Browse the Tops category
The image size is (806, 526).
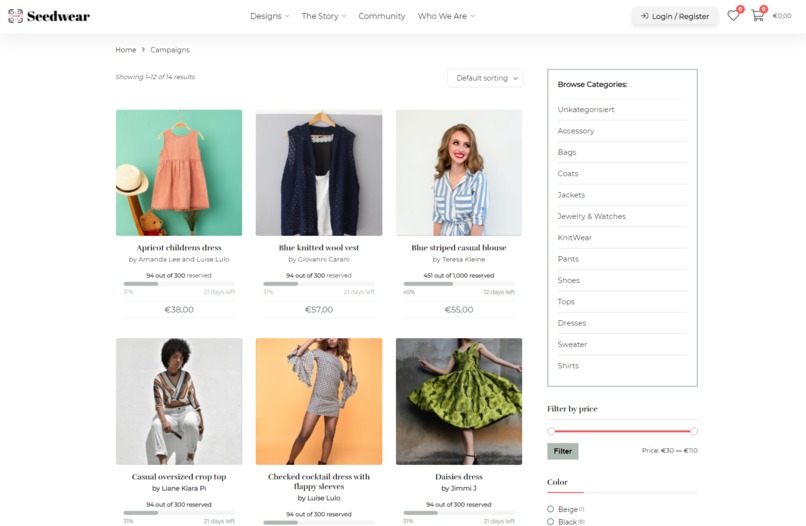coord(566,302)
